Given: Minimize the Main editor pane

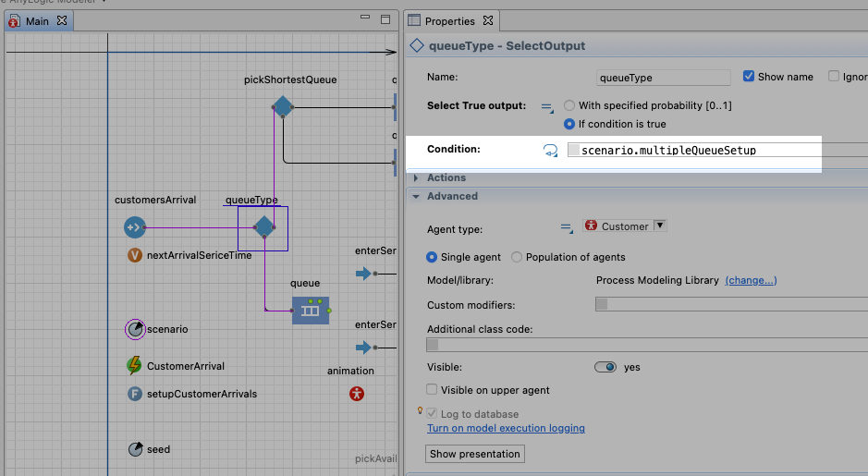Looking at the screenshot, I should pos(365,18).
